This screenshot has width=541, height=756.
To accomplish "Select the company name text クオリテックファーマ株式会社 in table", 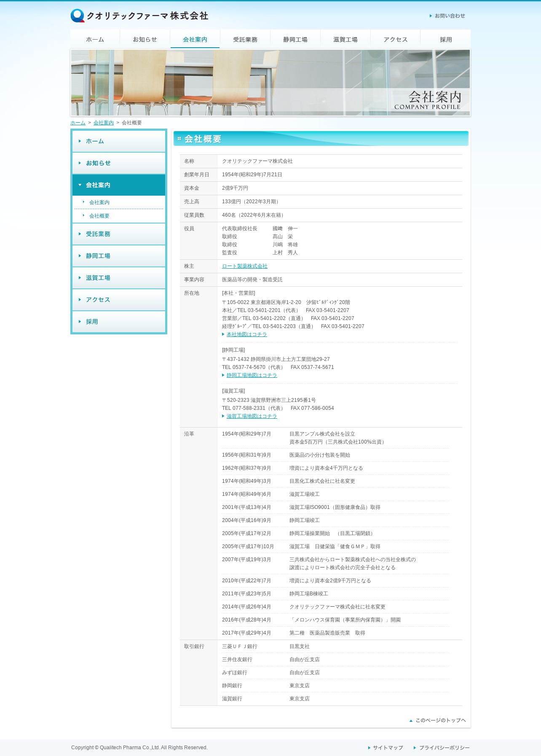I will (257, 161).
